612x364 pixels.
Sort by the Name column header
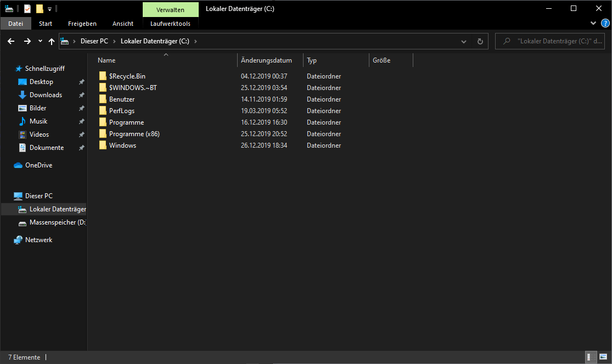106,60
